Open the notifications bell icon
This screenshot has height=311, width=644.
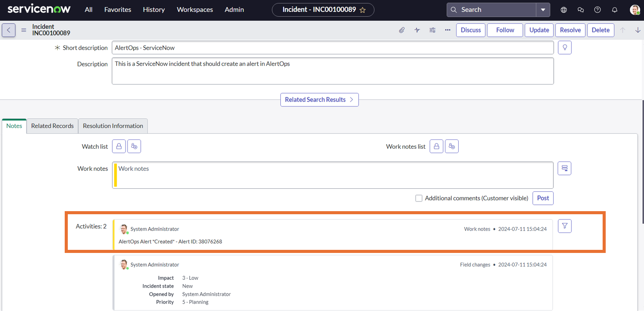pyautogui.click(x=615, y=9)
